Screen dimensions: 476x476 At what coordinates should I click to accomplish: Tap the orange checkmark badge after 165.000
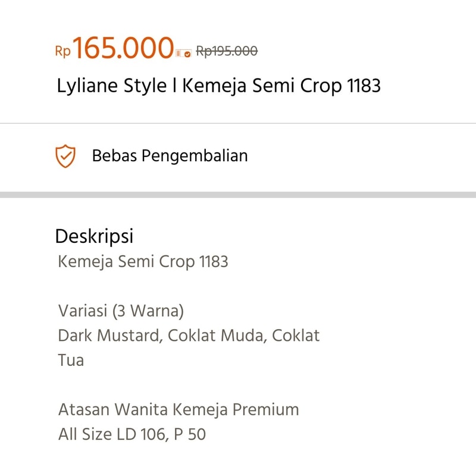[187, 54]
